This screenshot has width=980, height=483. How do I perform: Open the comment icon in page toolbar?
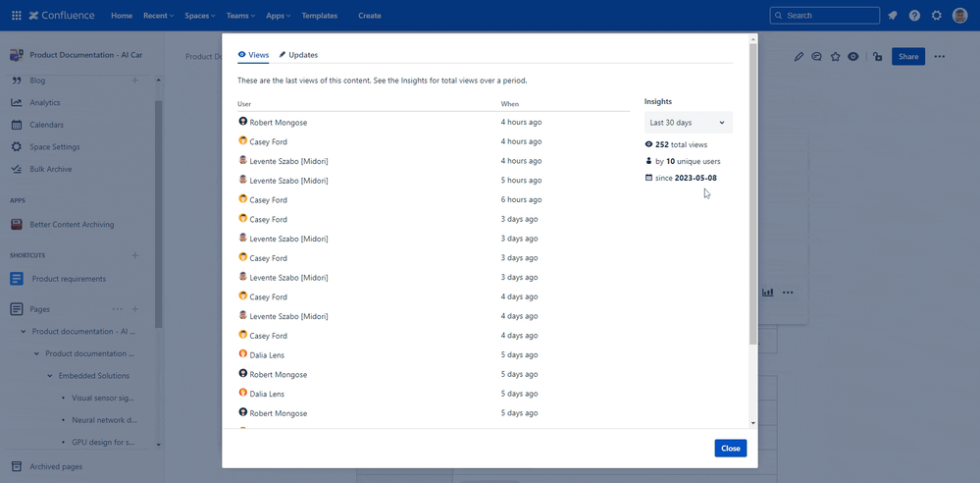[x=816, y=57]
